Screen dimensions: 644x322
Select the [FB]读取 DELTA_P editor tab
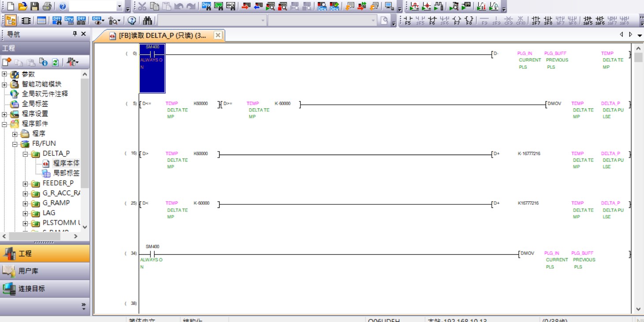161,36
